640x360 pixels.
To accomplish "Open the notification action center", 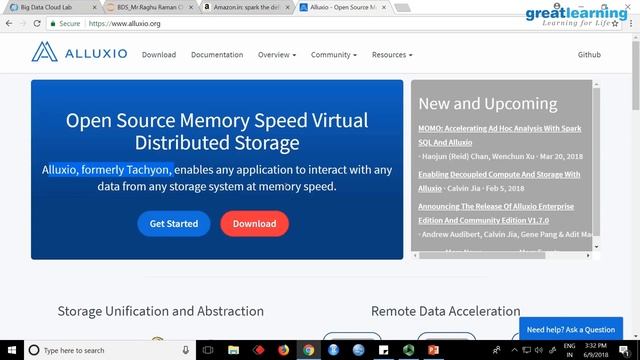I will (624, 350).
